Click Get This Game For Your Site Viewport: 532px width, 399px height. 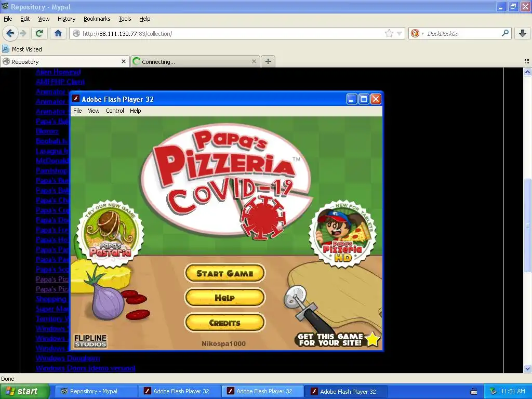[x=330, y=340]
